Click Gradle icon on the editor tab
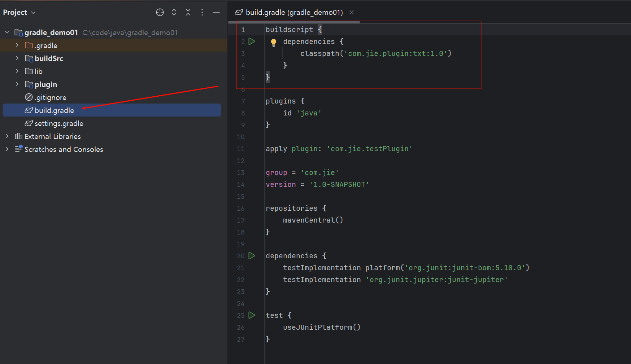 (x=239, y=12)
